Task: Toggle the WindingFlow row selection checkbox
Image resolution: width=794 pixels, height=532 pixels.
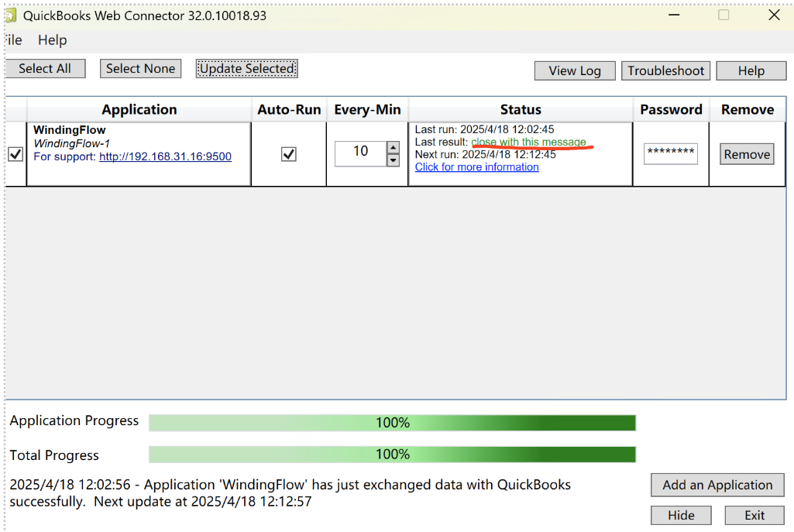Action: [15, 154]
